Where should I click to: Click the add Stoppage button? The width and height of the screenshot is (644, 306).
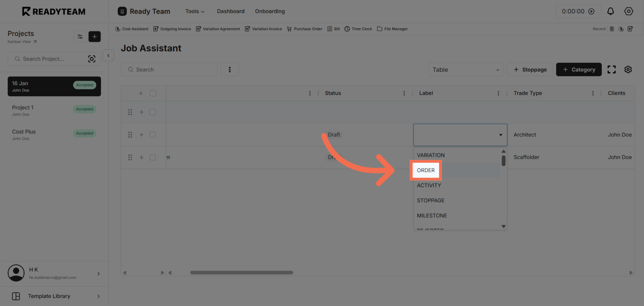click(530, 70)
